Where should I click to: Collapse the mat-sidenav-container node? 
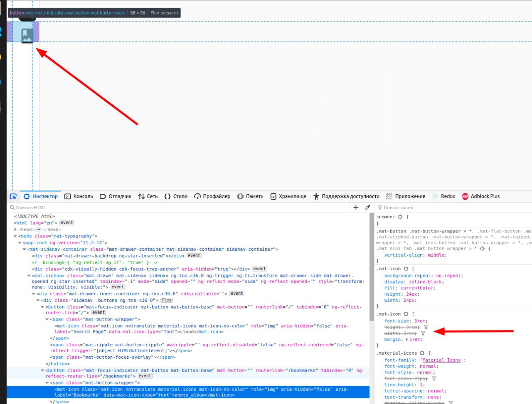pos(24,250)
